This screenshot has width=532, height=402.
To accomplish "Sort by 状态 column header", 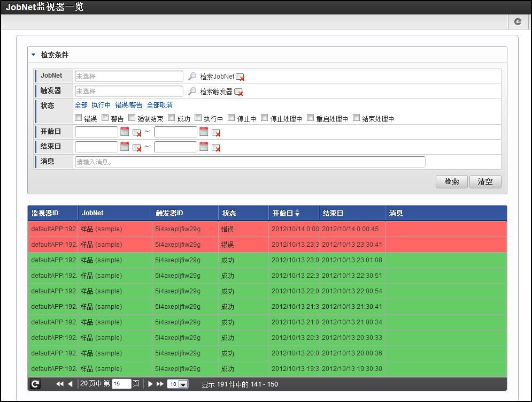I will (x=244, y=213).
